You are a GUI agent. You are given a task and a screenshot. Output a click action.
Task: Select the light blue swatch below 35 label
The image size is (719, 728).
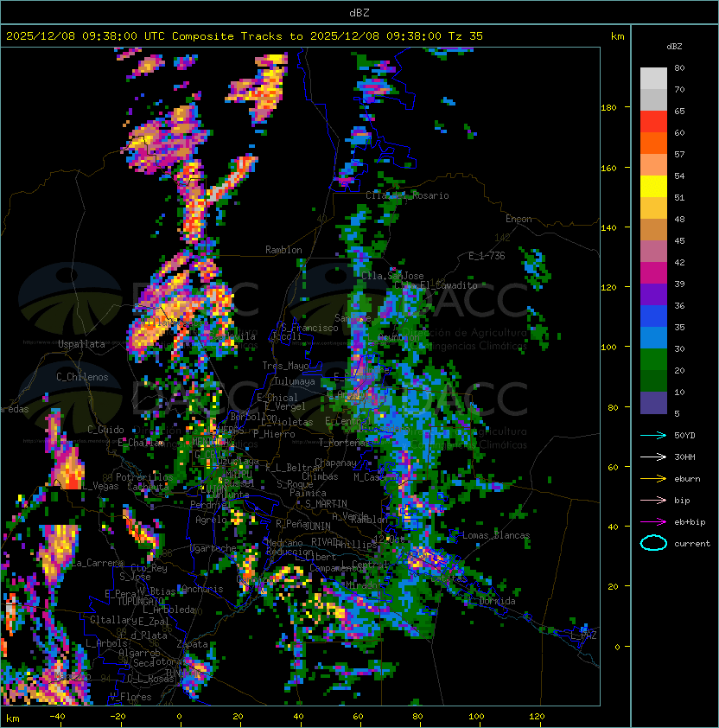(x=653, y=337)
